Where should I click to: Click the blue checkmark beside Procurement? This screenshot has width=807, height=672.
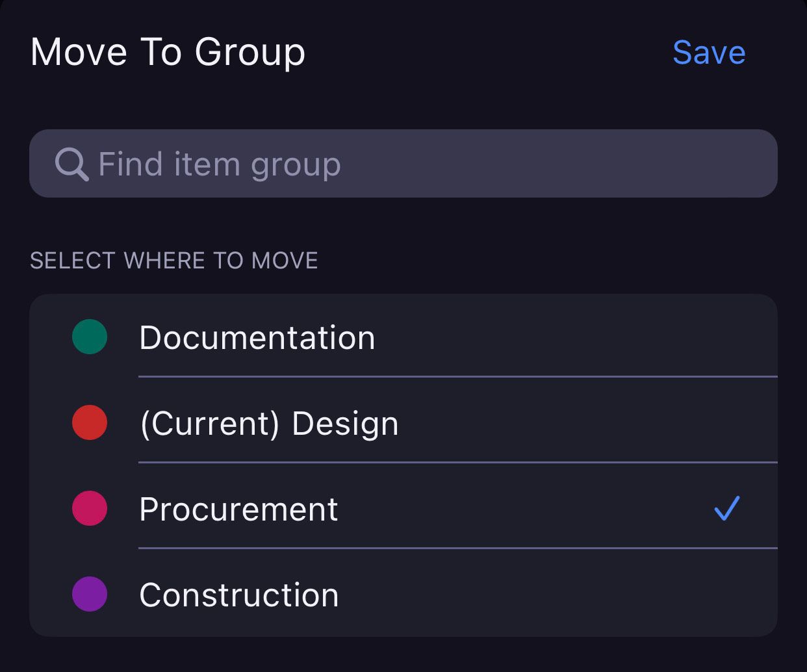pos(726,508)
